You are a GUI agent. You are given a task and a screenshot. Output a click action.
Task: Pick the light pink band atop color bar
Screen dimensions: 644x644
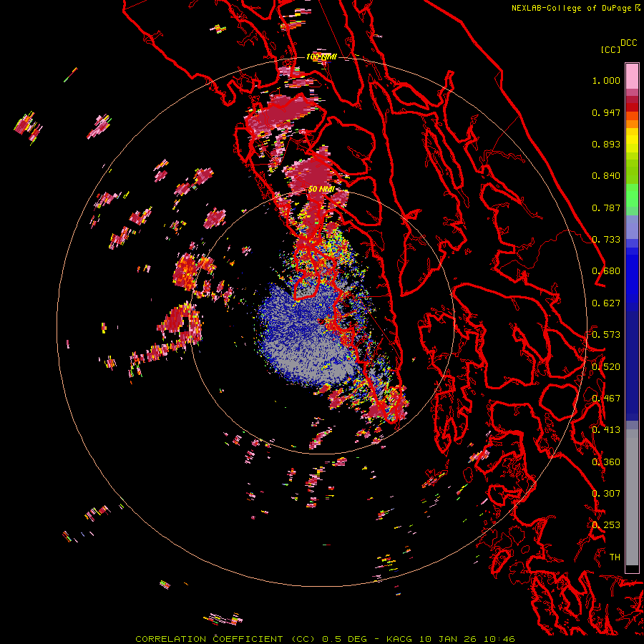632,76
